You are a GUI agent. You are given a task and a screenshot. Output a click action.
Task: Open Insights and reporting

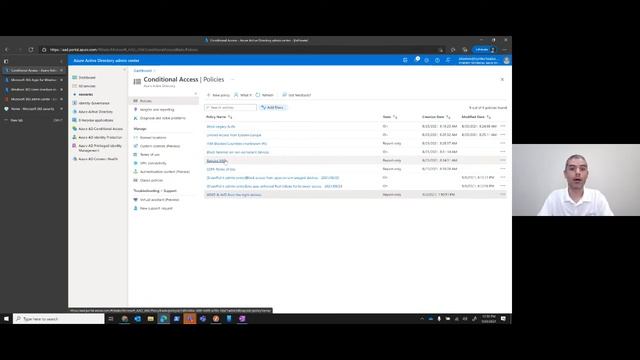pyautogui.click(x=157, y=109)
